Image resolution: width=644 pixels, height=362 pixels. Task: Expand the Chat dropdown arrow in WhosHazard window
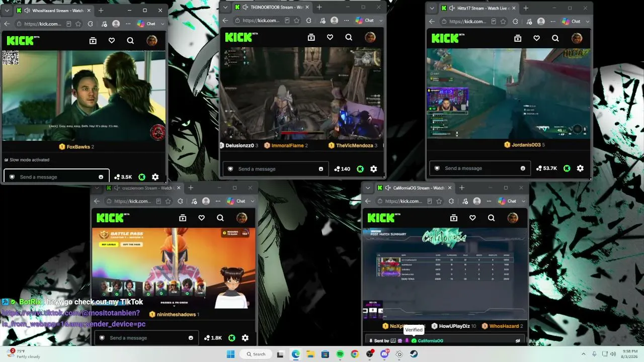(162, 24)
